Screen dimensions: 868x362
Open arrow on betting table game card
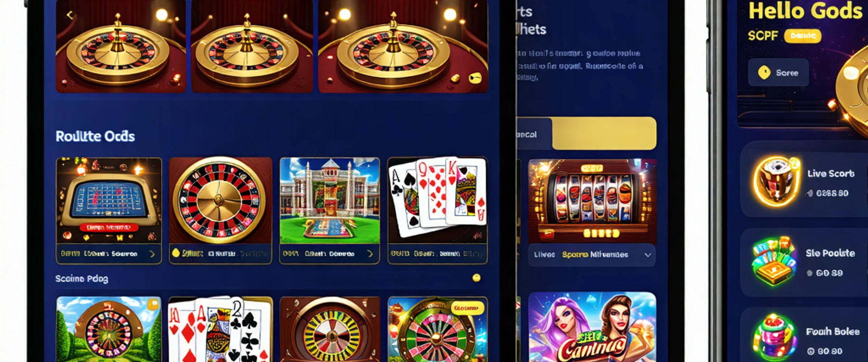click(x=152, y=254)
